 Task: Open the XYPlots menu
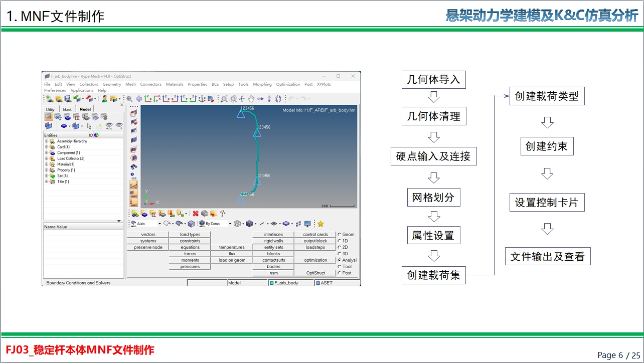tap(324, 84)
